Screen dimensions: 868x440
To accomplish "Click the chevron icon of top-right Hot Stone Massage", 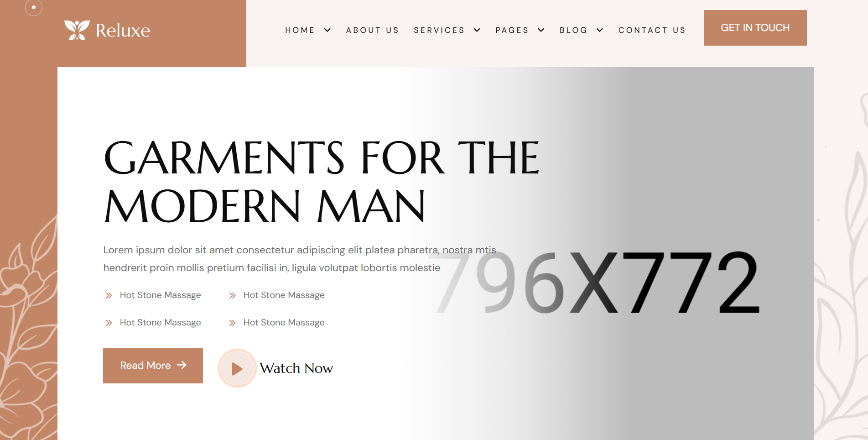I will tap(232, 295).
